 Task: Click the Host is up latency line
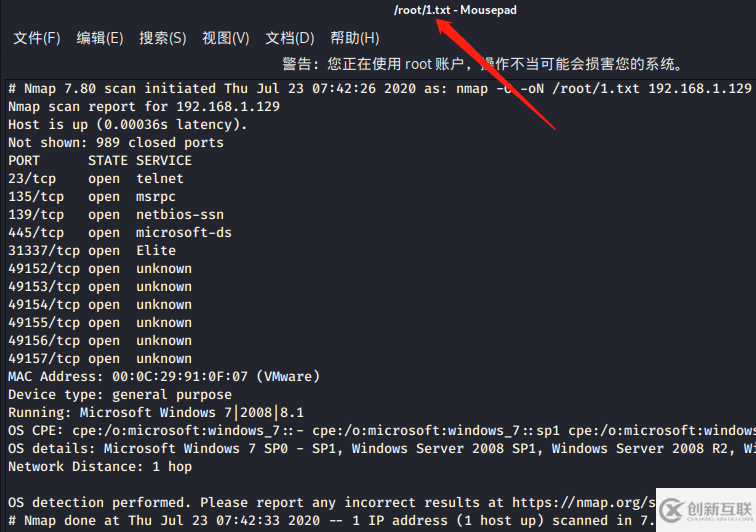pos(128,124)
